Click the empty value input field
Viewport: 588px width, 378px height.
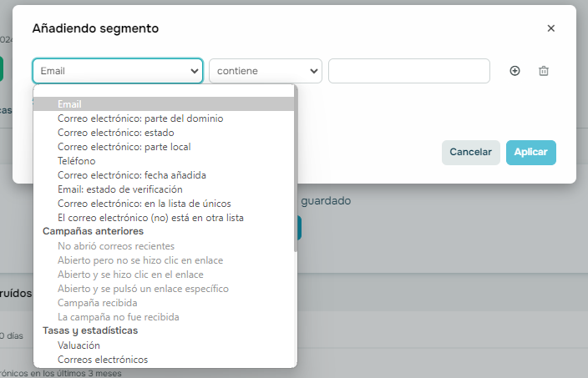[408, 71]
